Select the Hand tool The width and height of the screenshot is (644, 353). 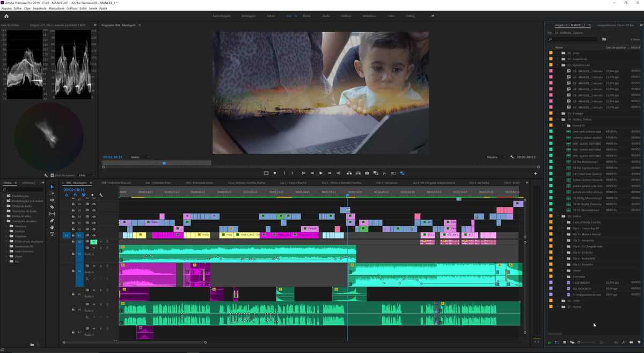pyautogui.click(x=52, y=228)
